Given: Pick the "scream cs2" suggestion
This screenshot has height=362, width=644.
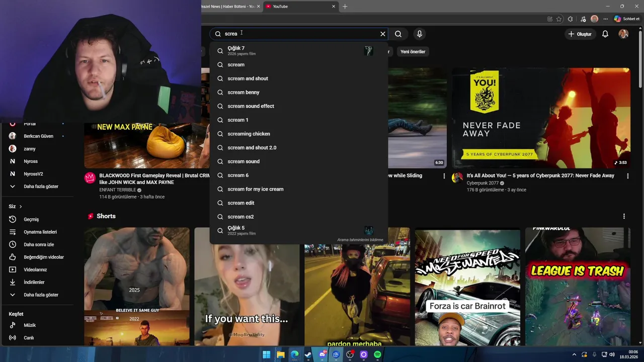Looking at the screenshot, I should 299,217.
